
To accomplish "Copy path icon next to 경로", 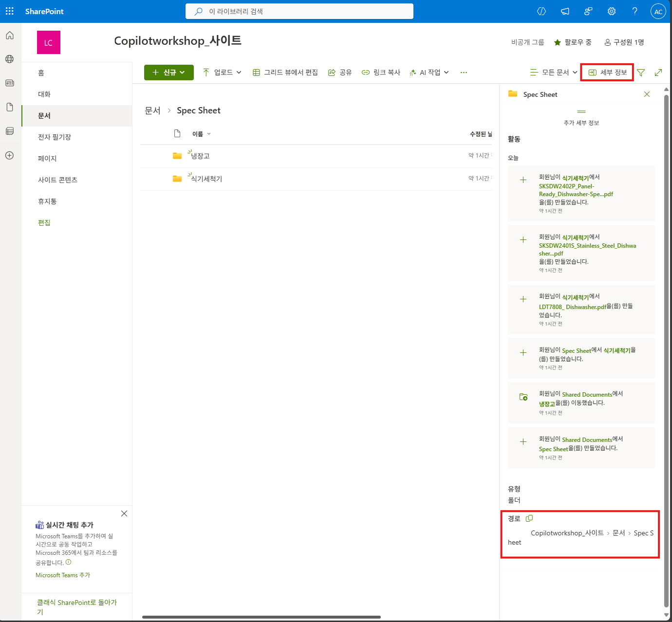I will (x=529, y=518).
